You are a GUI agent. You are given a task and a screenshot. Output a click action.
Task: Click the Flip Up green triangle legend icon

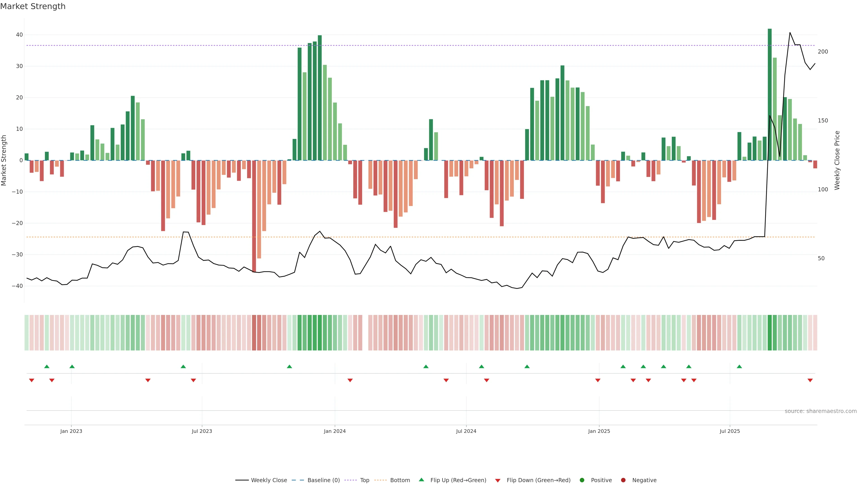point(421,480)
